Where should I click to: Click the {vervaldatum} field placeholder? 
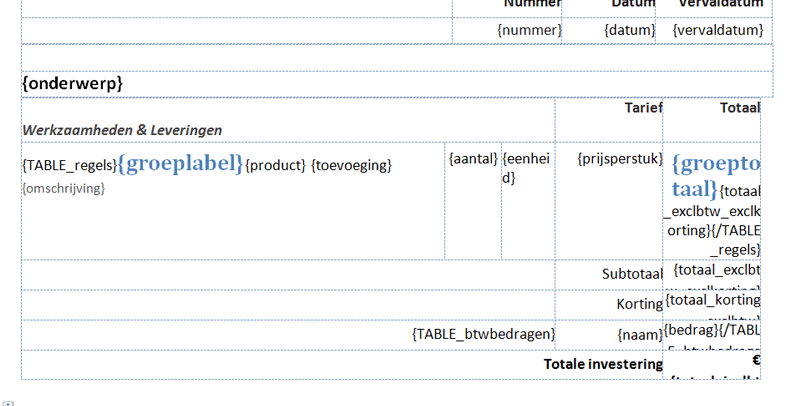point(717,31)
